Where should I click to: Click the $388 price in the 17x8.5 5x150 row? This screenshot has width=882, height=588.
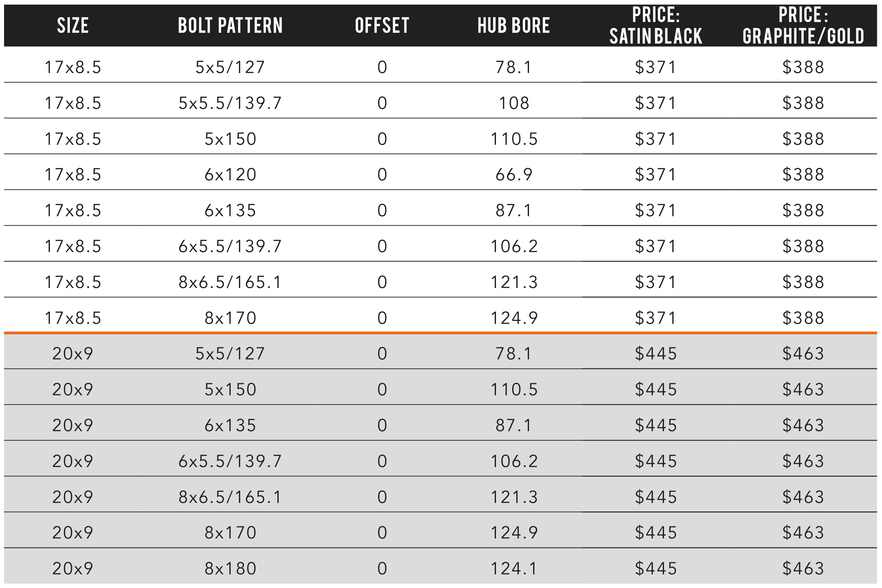(x=803, y=139)
